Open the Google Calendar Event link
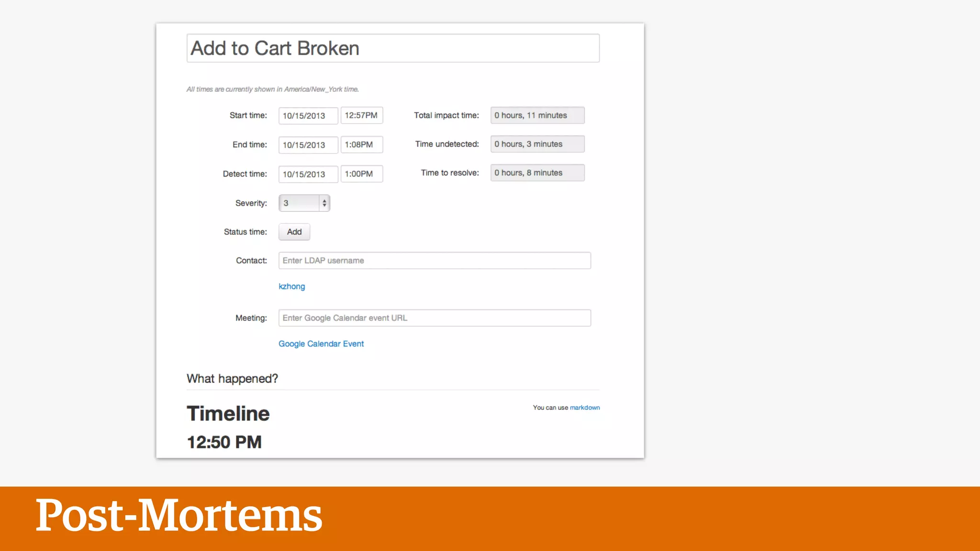 pos(321,344)
